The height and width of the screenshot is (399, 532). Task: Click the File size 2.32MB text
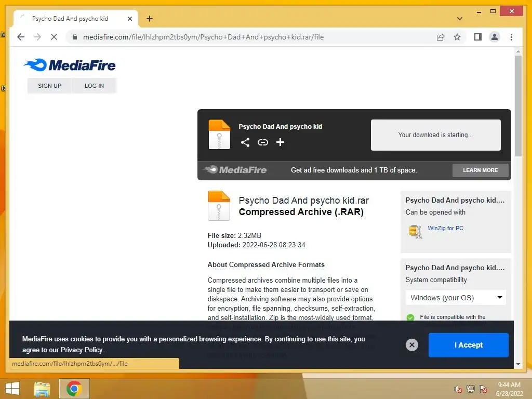[234, 235]
